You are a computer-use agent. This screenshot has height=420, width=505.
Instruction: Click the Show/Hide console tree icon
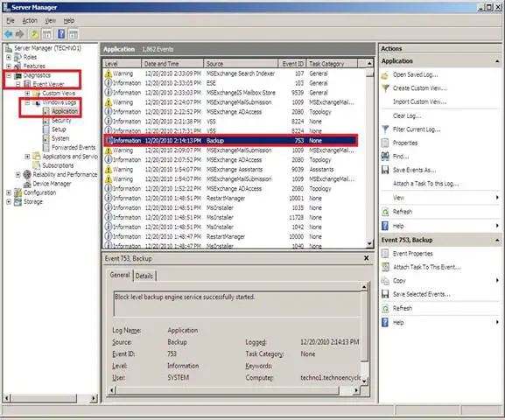click(x=47, y=34)
